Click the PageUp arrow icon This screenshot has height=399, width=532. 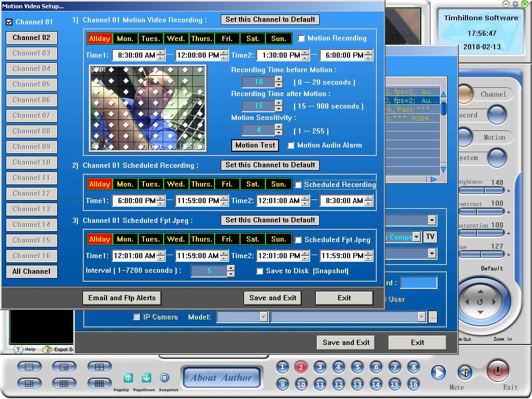[128, 378]
